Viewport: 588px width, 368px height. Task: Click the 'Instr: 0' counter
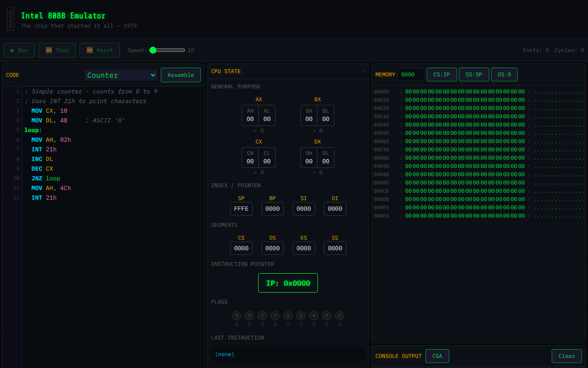tap(536, 50)
